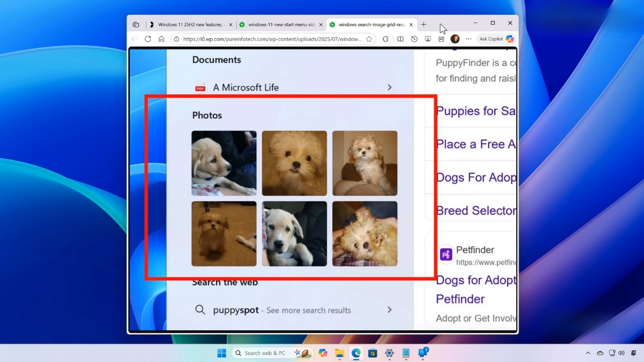This screenshot has height=362, width=644.
Task: Refresh the current page
Action: click(x=148, y=39)
